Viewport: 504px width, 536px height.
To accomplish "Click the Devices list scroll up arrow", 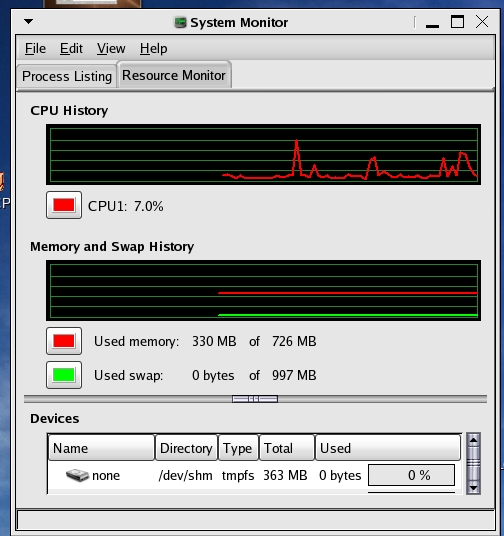I will [473, 440].
